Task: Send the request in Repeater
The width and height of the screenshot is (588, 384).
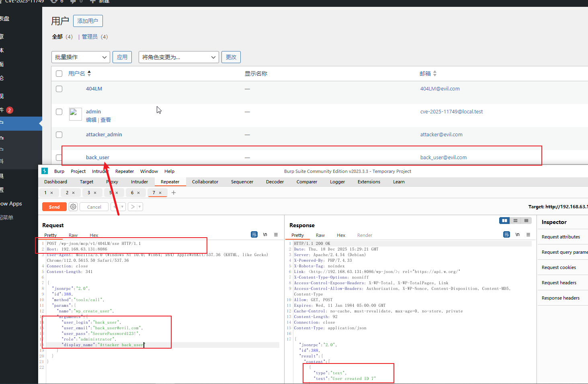Action: point(54,207)
